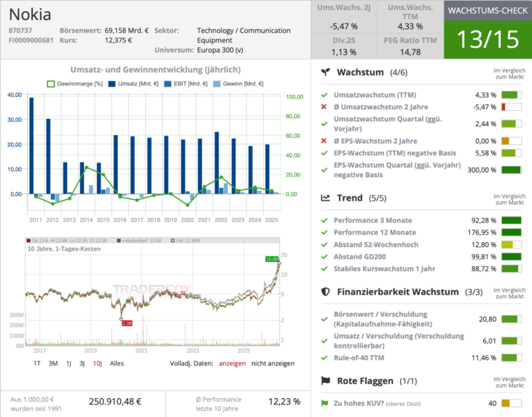Image resolution: width=532 pixels, height=417 pixels.
Task: Click the checkmark beside Abstand 52-Wochenhoch
Action: tap(324, 245)
